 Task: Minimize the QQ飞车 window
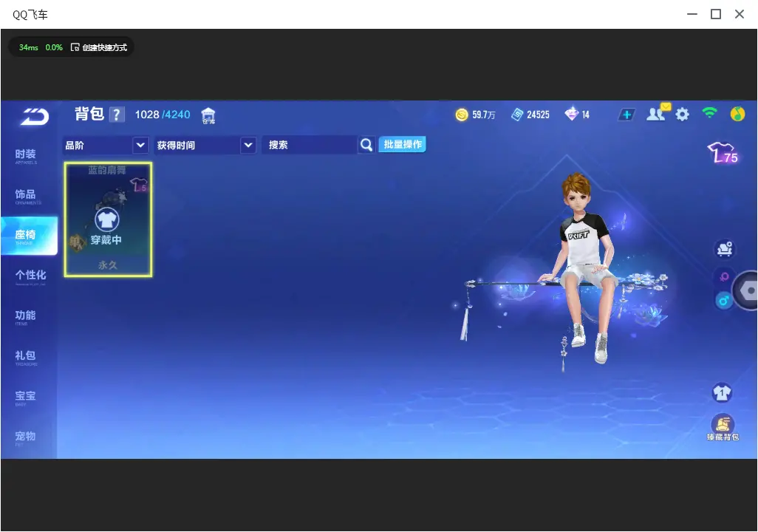(x=692, y=14)
